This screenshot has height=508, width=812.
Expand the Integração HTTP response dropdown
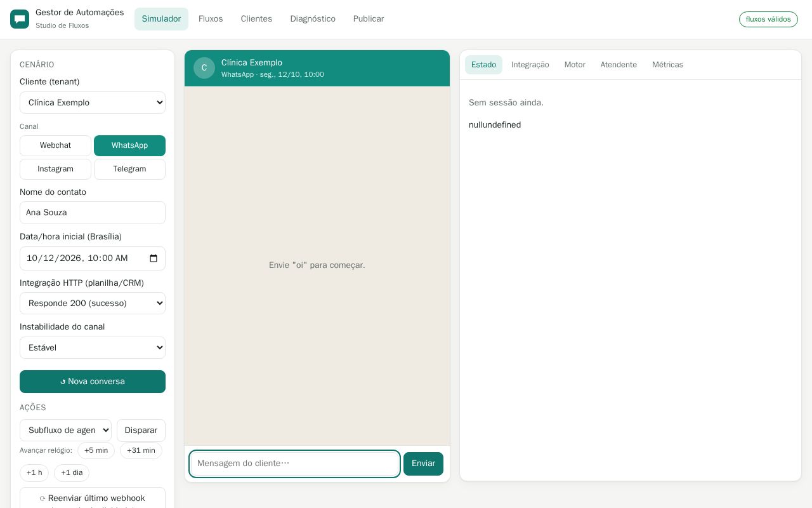93,304
